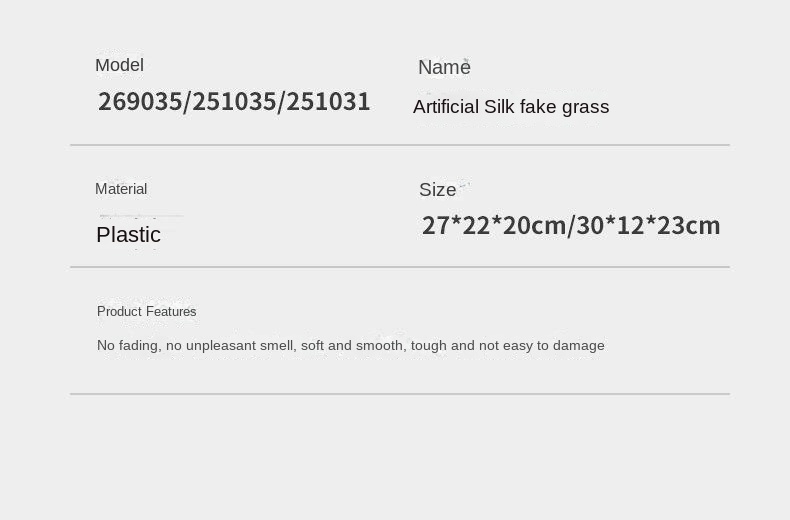
Task: Click the Name label
Action: click(444, 68)
